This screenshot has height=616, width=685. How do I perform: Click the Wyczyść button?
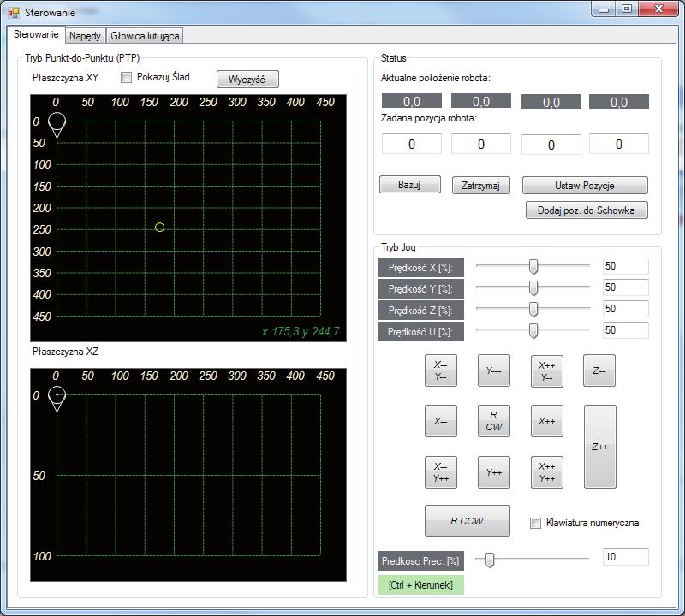247,79
